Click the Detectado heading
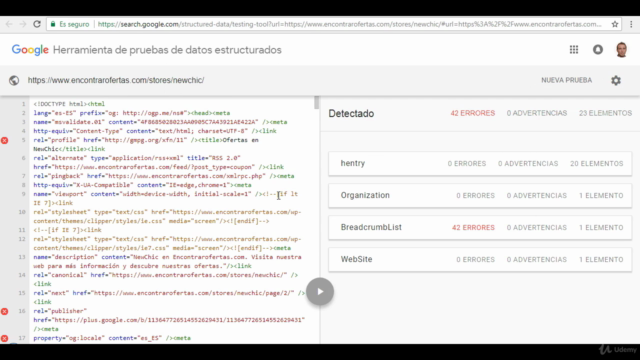The height and width of the screenshot is (360, 640). [x=351, y=113]
